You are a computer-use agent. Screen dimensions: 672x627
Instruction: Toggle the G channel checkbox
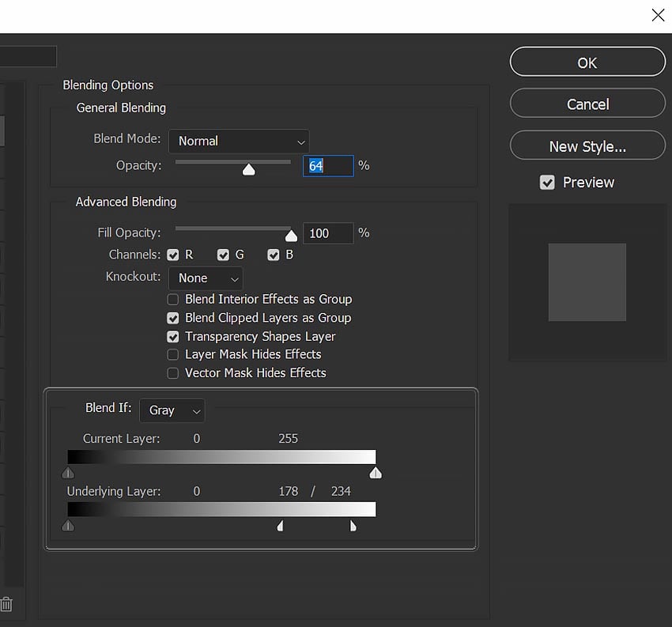(223, 255)
